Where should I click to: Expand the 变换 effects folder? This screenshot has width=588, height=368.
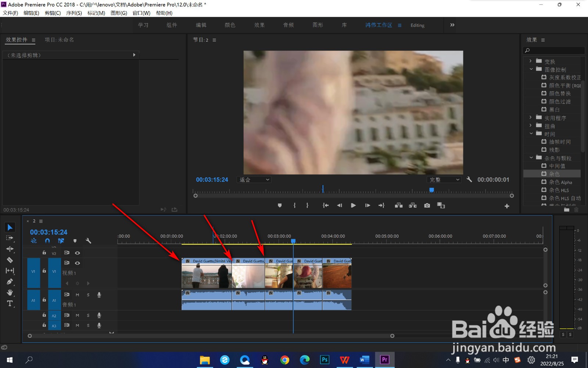pos(531,61)
